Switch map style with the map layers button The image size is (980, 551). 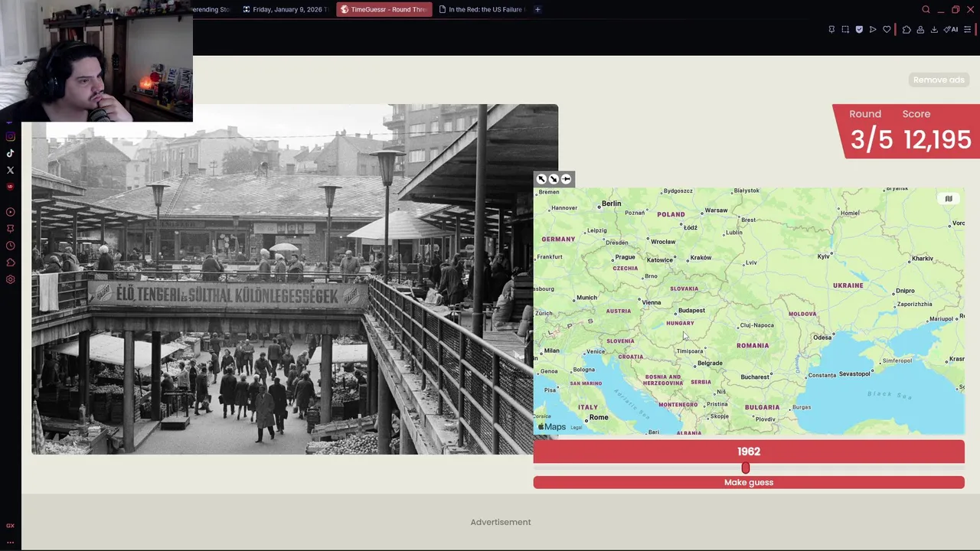click(x=948, y=199)
